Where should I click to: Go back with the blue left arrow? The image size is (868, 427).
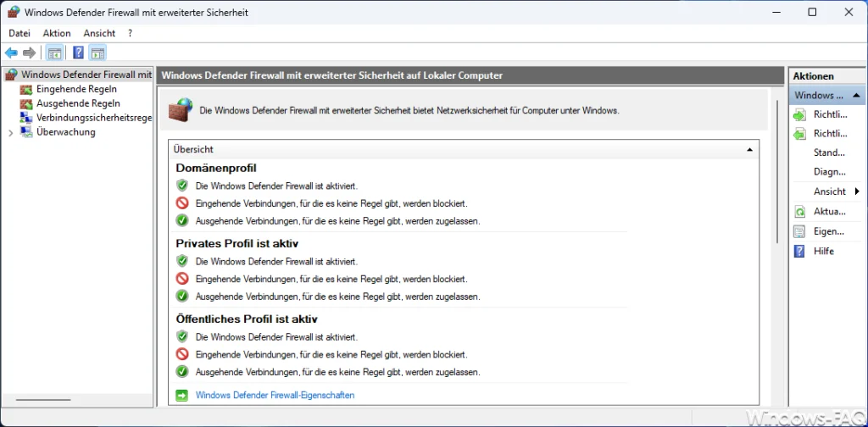point(11,53)
